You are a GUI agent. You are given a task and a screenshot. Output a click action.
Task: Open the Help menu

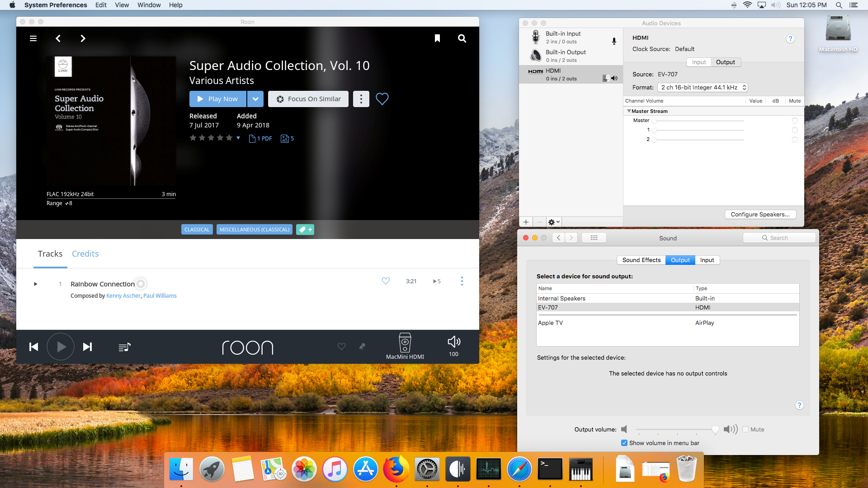176,5
